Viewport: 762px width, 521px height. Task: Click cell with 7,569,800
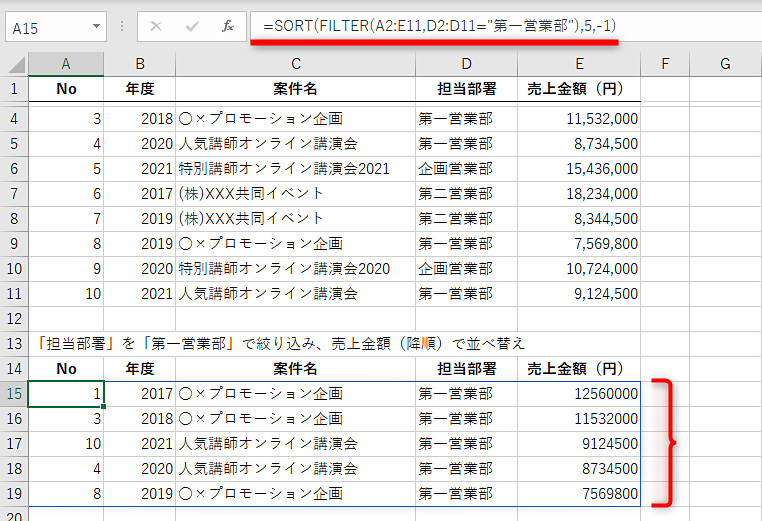point(579,244)
